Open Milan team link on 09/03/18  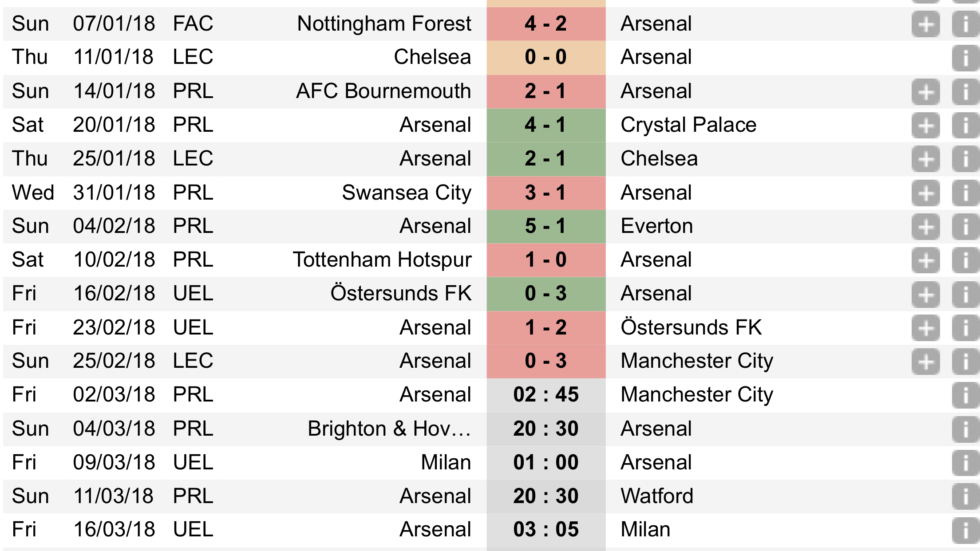coord(446,462)
